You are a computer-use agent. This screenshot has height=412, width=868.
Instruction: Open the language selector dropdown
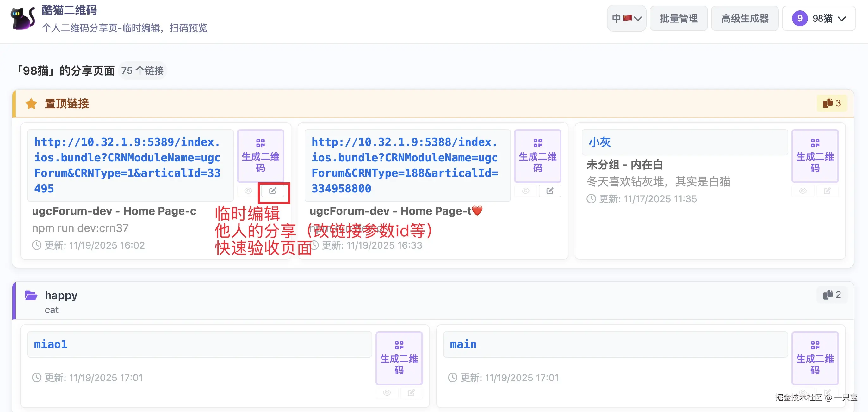tap(626, 19)
